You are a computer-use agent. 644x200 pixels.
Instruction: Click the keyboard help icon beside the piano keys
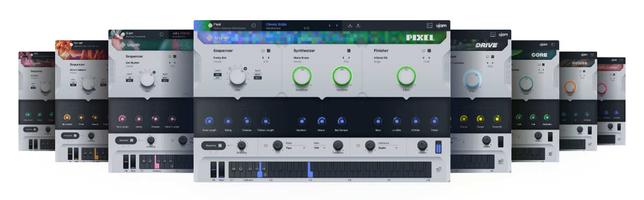point(438,170)
